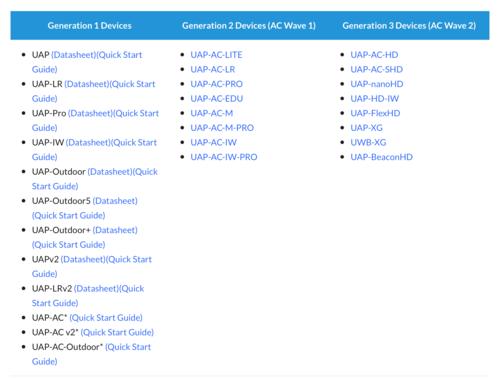Click the UAP-AC-IW link
This screenshot has width=500, height=378.
tap(214, 142)
